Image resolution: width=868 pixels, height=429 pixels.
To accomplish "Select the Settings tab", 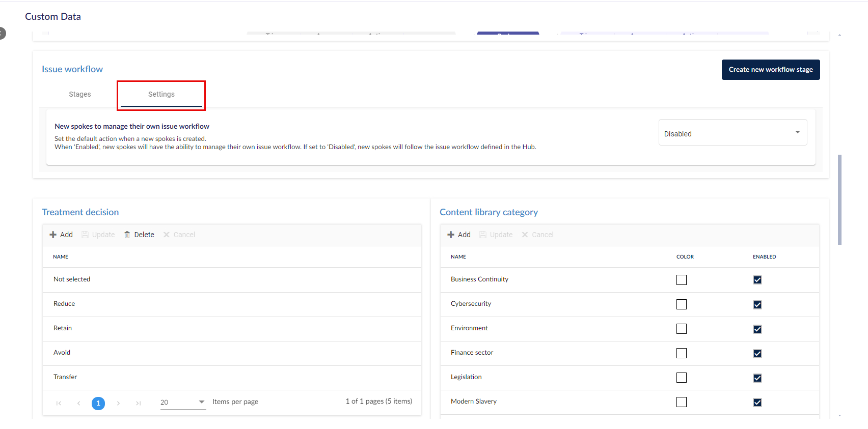I will (161, 94).
